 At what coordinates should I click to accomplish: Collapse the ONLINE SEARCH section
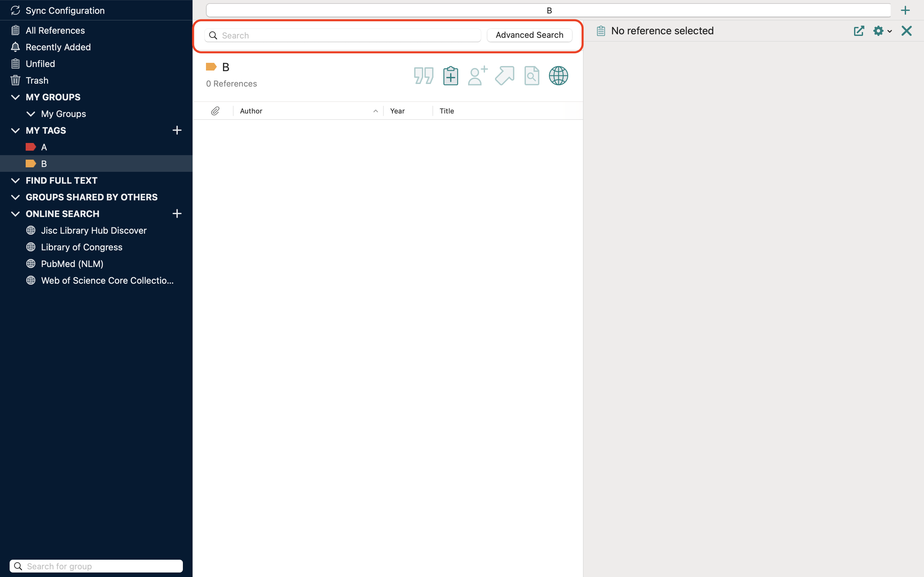click(15, 214)
